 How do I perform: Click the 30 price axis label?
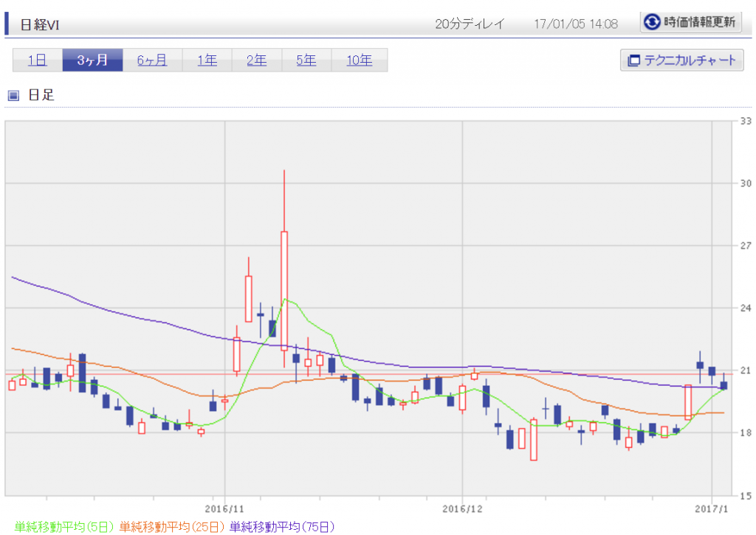tap(746, 183)
